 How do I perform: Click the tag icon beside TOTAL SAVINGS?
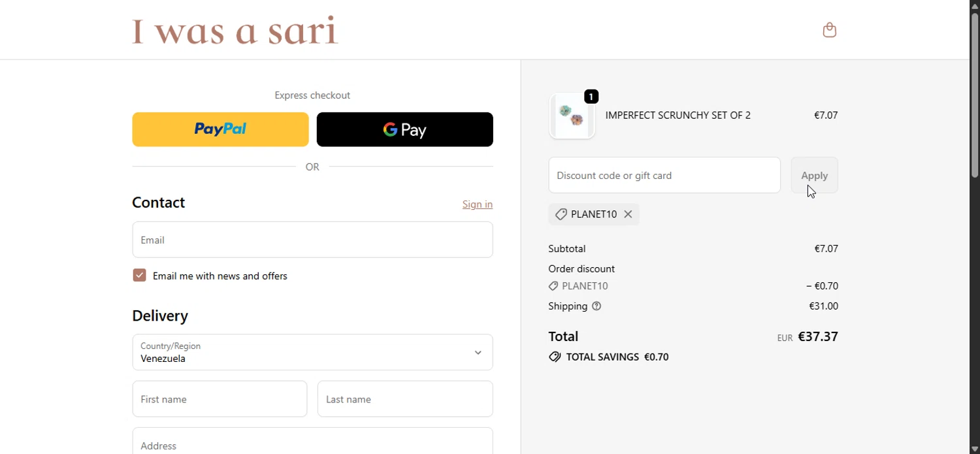click(x=555, y=357)
